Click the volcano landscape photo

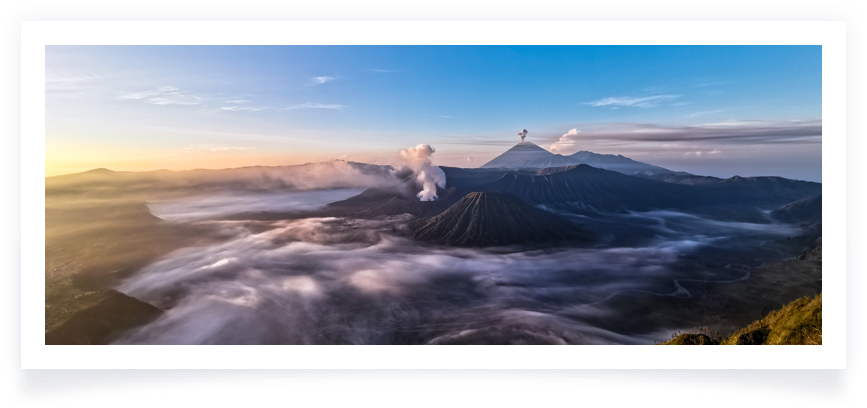(433, 195)
